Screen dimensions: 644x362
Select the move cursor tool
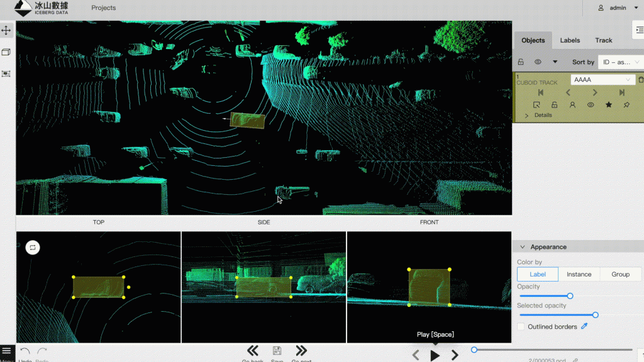pos(6,30)
